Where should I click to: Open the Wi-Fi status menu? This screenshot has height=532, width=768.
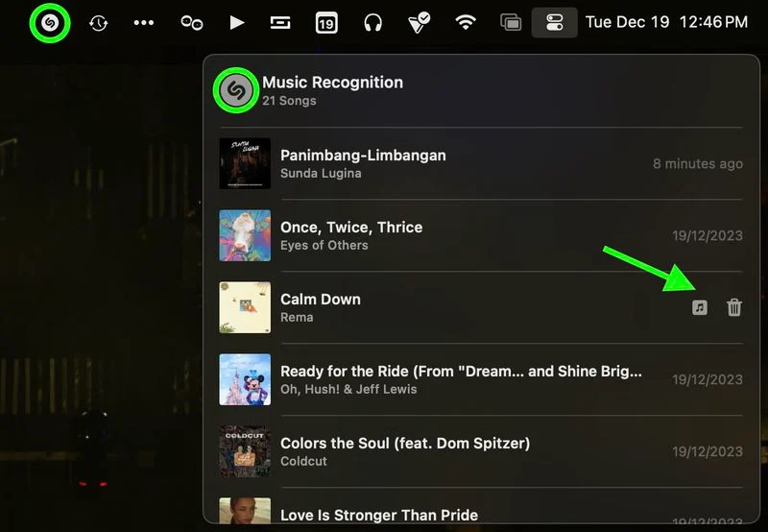(466, 22)
